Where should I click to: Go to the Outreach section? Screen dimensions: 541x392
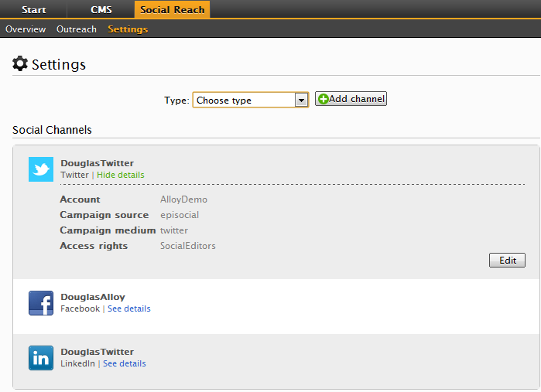(77, 29)
